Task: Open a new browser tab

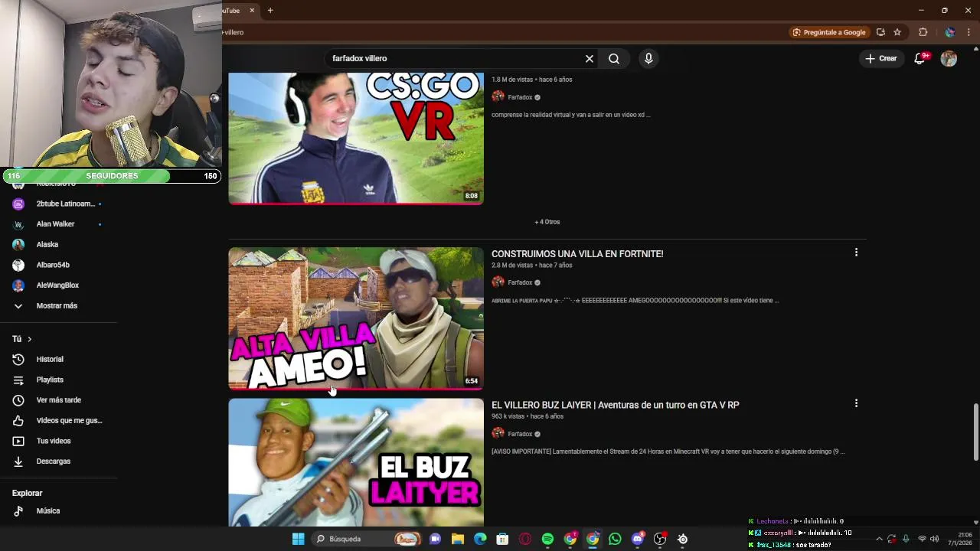Action: pos(270,10)
